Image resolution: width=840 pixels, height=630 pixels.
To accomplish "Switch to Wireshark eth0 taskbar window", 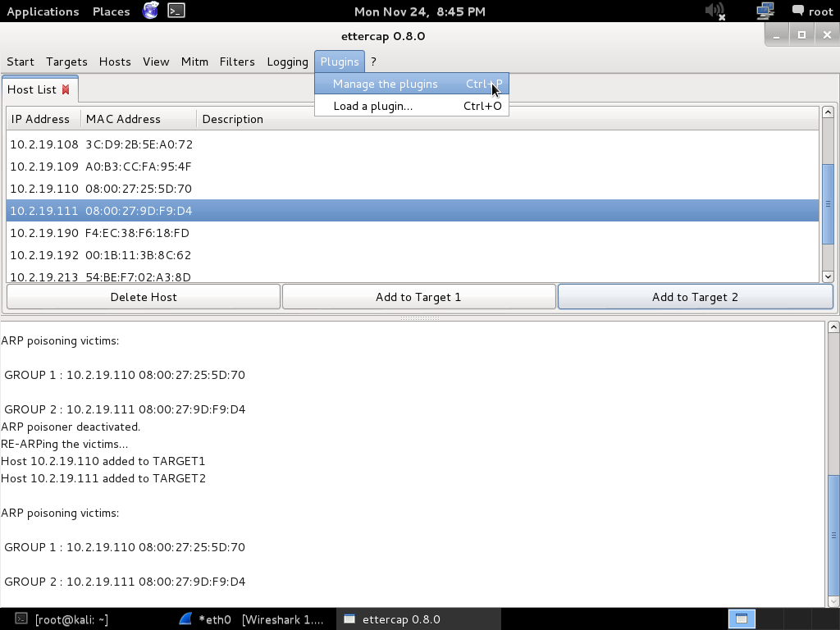I will tap(253, 619).
